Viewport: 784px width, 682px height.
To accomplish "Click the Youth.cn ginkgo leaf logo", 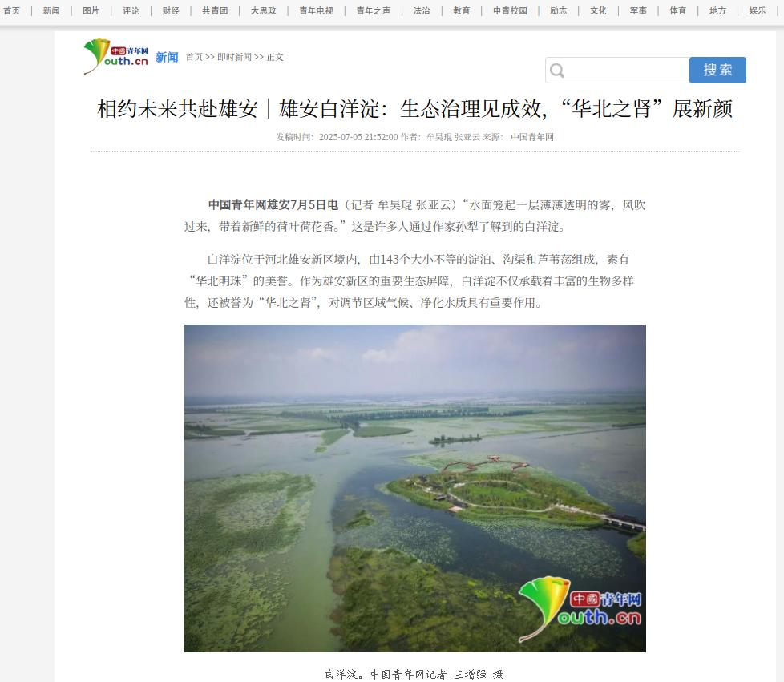I will (116, 57).
